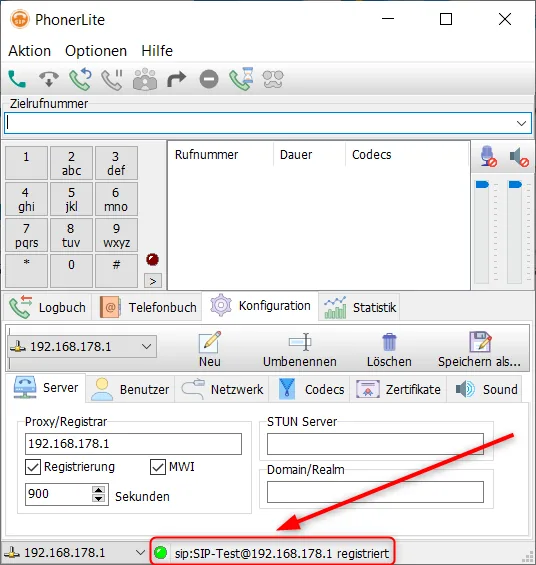Toggle the Registrierung checkbox
Image resolution: width=536 pixels, height=565 pixels.
(33, 467)
